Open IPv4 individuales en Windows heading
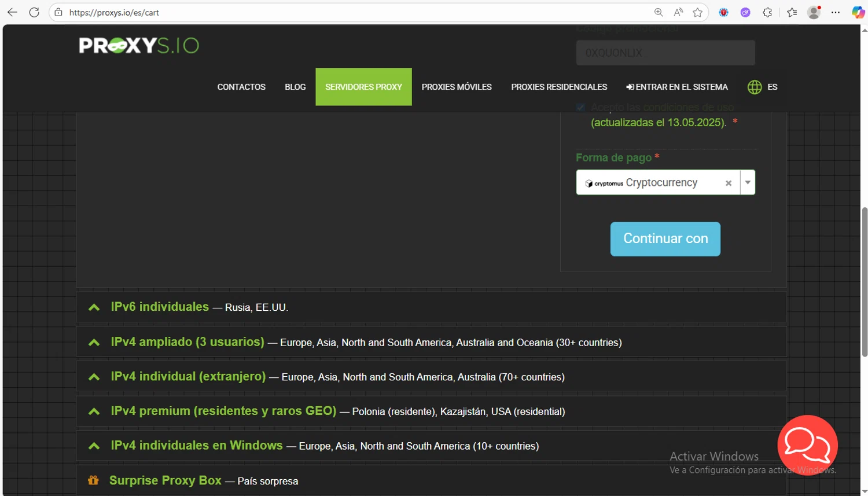The height and width of the screenshot is (496, 868). [197, 445]
